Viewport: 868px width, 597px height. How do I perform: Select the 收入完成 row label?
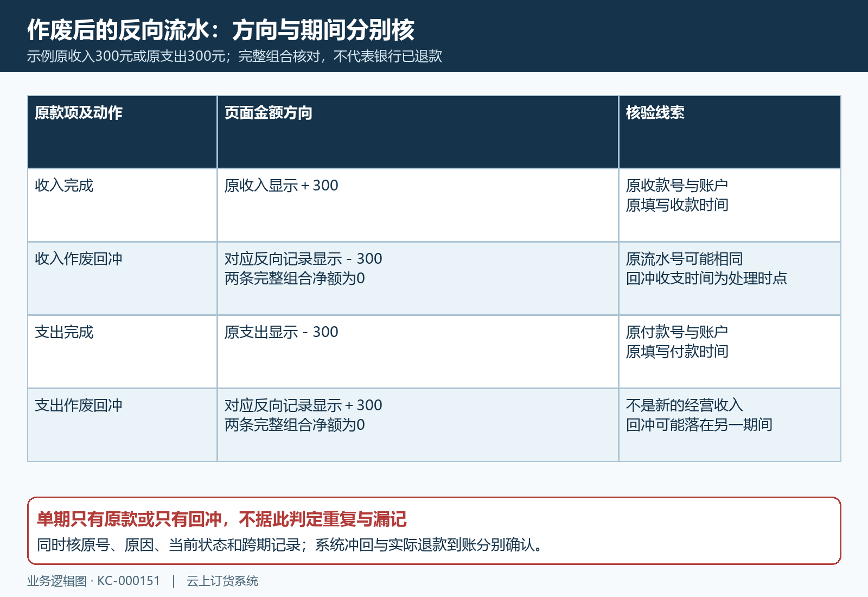pyautogui.click(x=64, y=186)
